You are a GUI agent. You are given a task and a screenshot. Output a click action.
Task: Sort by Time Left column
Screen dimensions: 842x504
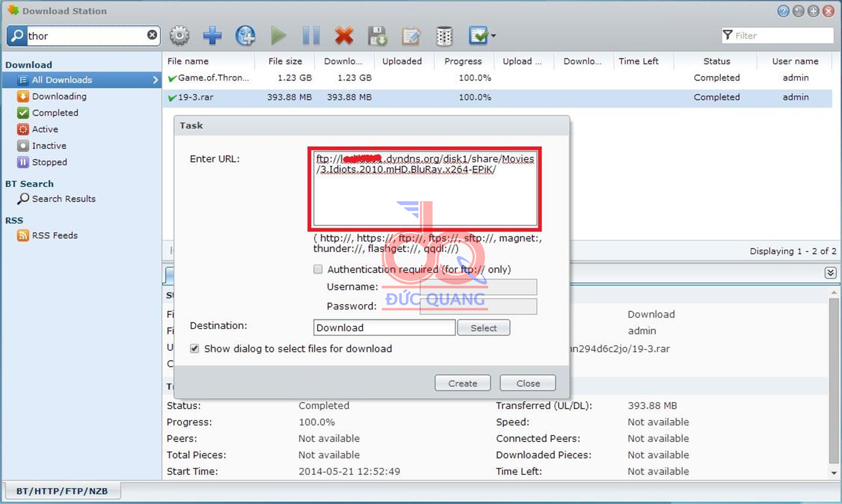639,61
